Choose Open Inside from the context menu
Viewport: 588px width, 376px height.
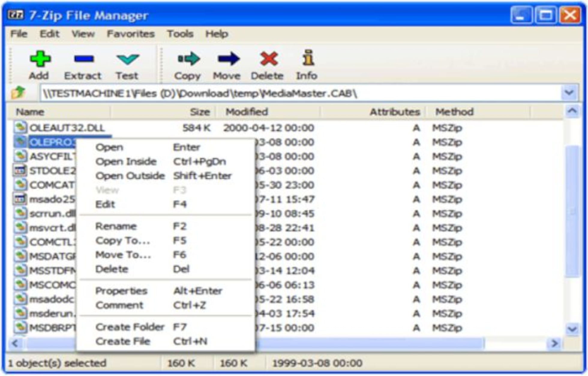126,161
